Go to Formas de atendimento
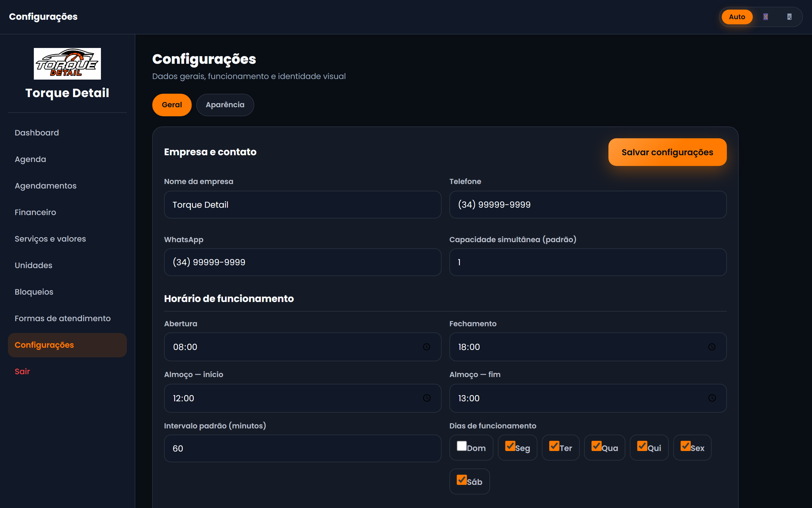812x508 pixels. point(67,319)
